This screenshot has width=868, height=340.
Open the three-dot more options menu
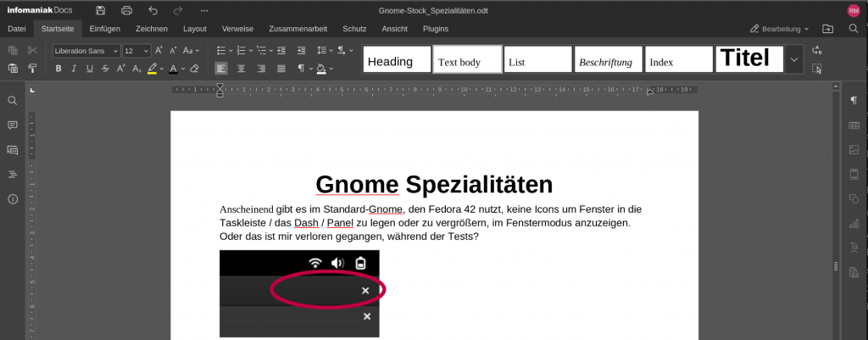pos(204,10)
